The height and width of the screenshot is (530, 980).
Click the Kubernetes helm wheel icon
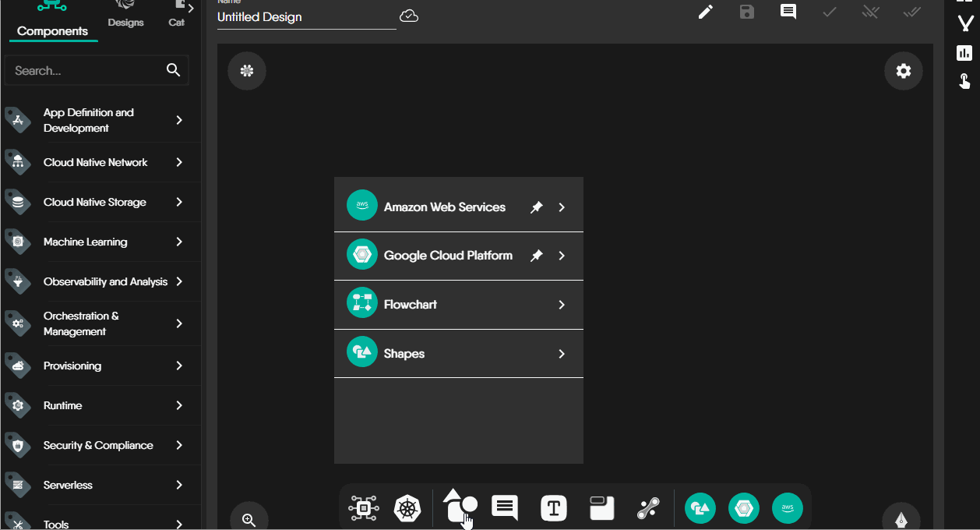(407, 509)
